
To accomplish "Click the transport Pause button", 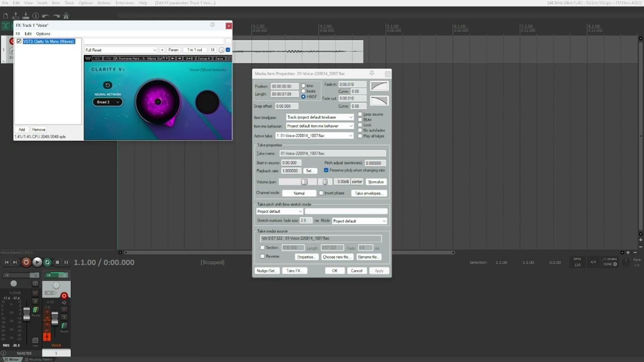I will point(66,262).
